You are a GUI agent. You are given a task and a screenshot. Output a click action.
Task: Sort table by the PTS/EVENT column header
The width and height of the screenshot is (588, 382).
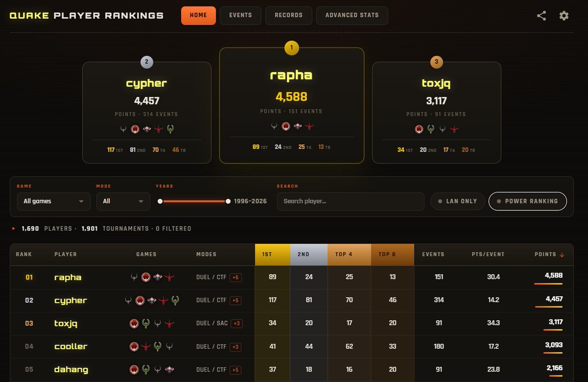coord(489,255)
